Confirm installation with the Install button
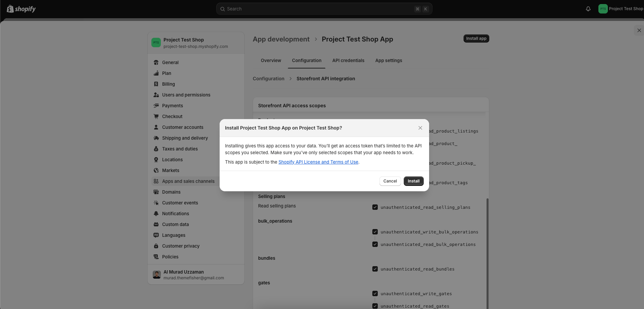The height and width of the screenshot is (309, 644). [x=413, y=181]
